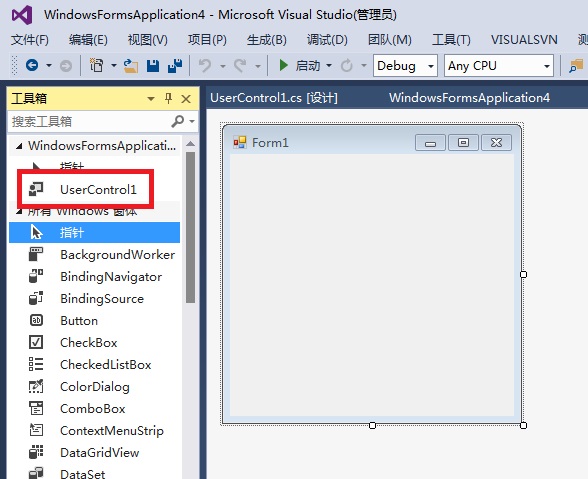The image size is (588, 479).
Task: Collapse the WindowsFormsApplication toolbox group
Action: pos(19,146)
